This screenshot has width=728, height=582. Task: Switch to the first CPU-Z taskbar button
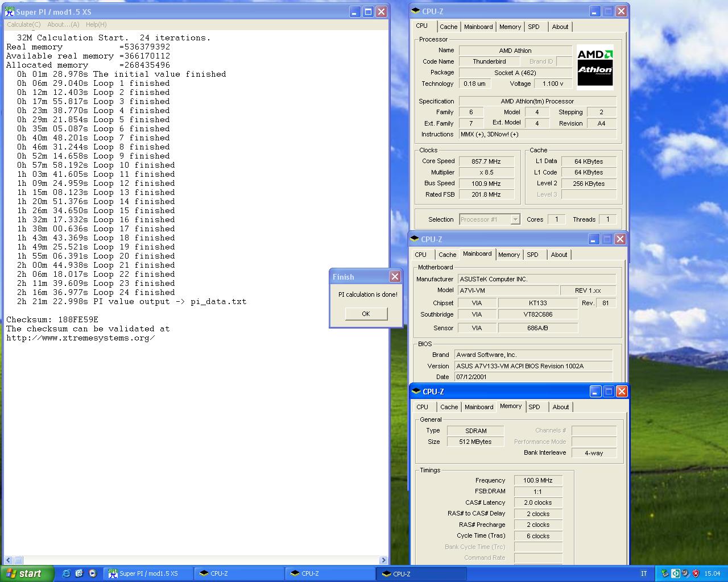point(239,573)
